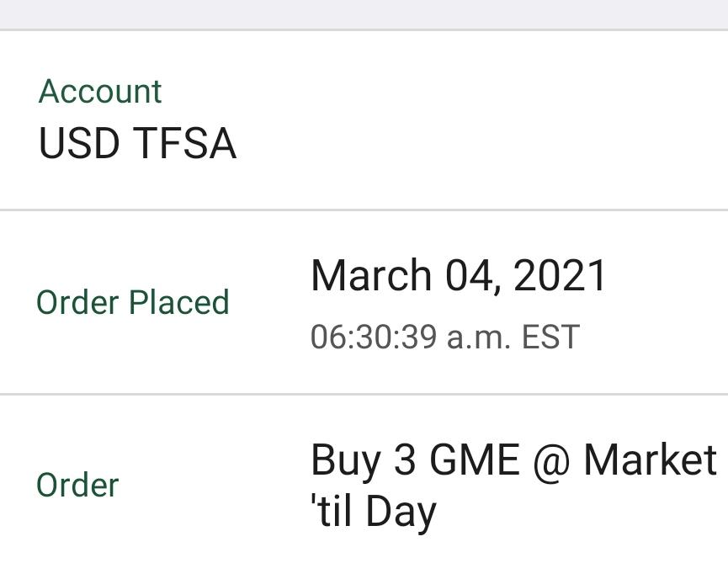Tap the green Account label

point(100,91)
